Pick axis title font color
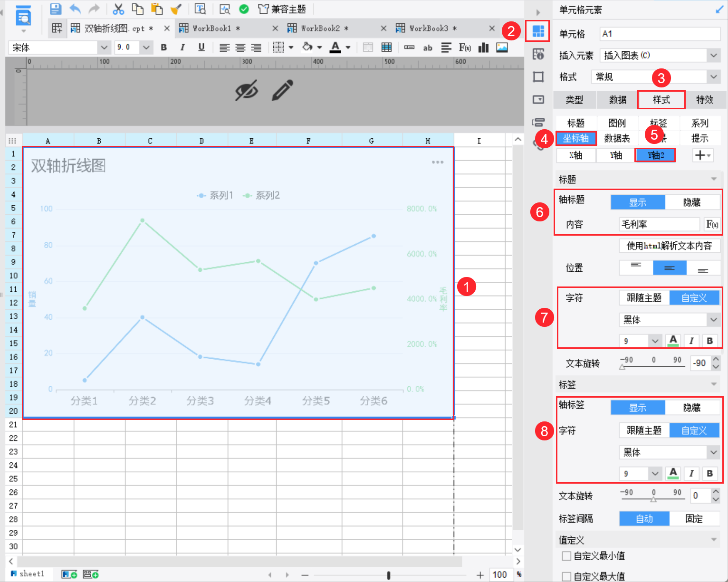 [673, 341]
